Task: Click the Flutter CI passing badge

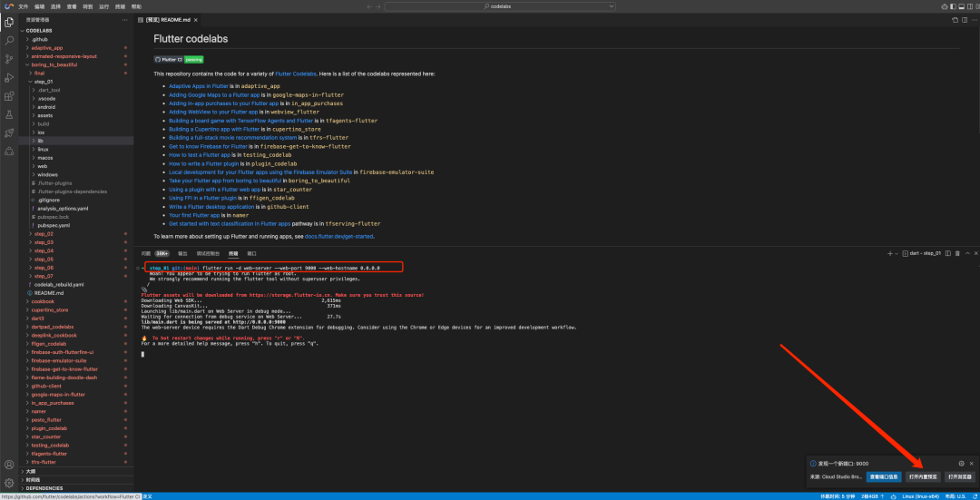Action: click(x=179, y=59)
